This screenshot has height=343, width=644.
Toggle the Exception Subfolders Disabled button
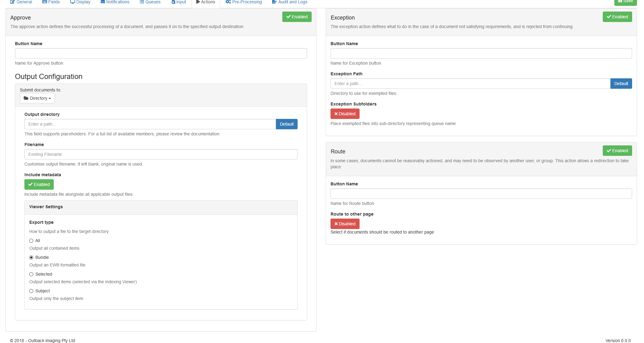pyautogui.click(x=345, y=114)
